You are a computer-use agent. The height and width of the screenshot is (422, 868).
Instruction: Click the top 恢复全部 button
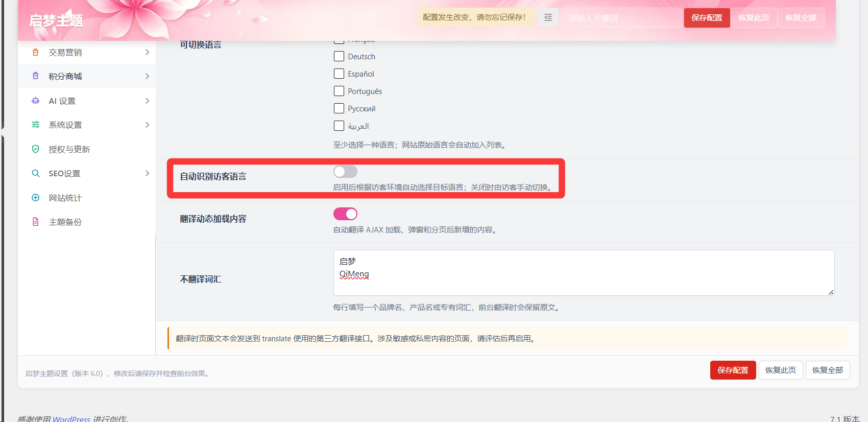[x=801, y=18]
